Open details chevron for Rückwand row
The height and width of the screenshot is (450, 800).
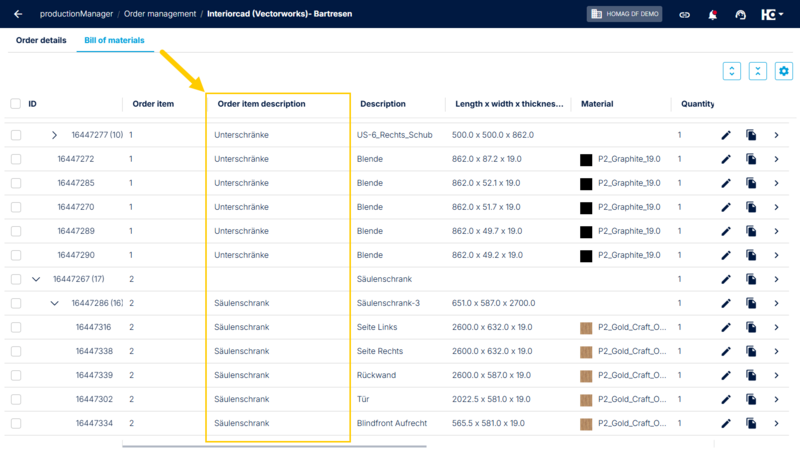tap(776, 375)
